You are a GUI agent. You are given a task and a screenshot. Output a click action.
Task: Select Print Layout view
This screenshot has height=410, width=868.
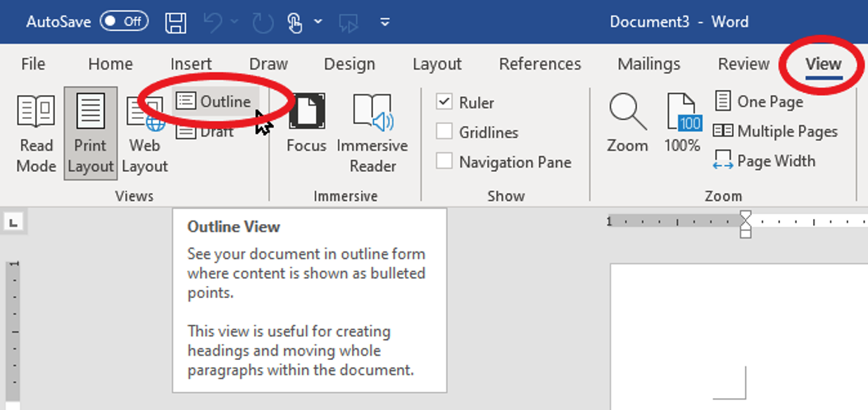(91, 134)
